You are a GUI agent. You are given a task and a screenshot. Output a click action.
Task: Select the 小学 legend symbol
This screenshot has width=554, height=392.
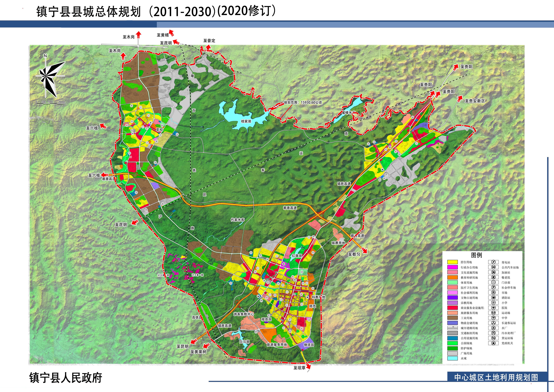493,303
